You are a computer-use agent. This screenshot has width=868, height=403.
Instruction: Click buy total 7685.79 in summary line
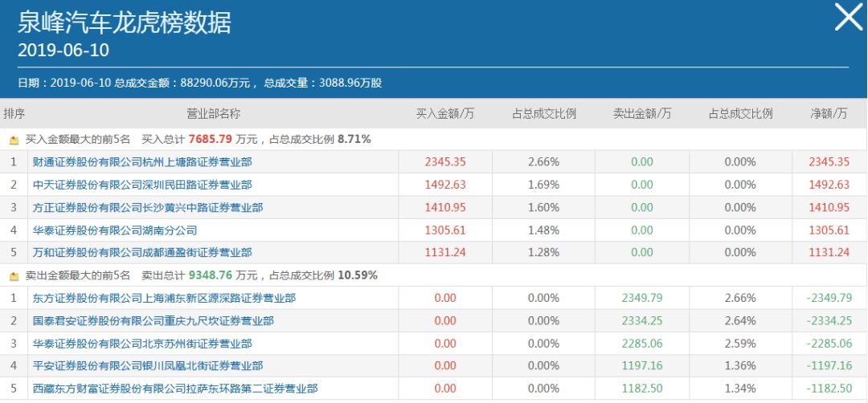(x=210, y=140)
